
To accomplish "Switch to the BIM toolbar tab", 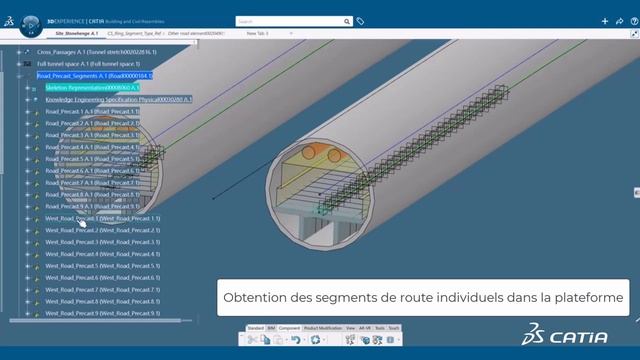I will pyautogui.click(x=271, y=328).
